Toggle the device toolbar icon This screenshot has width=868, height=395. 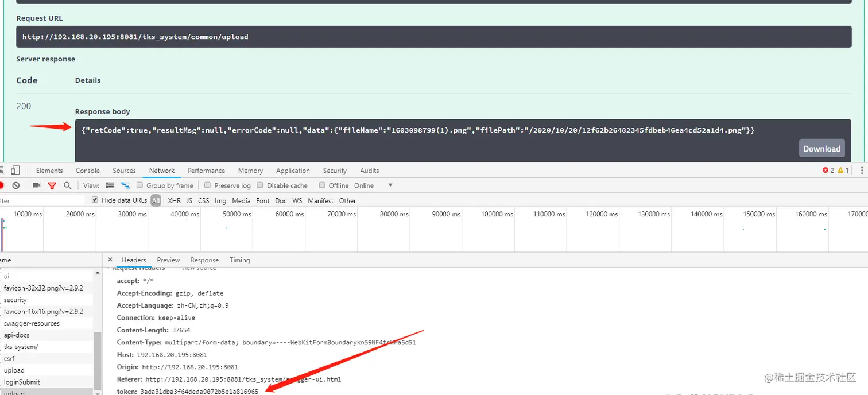click(x=15, y=171)
